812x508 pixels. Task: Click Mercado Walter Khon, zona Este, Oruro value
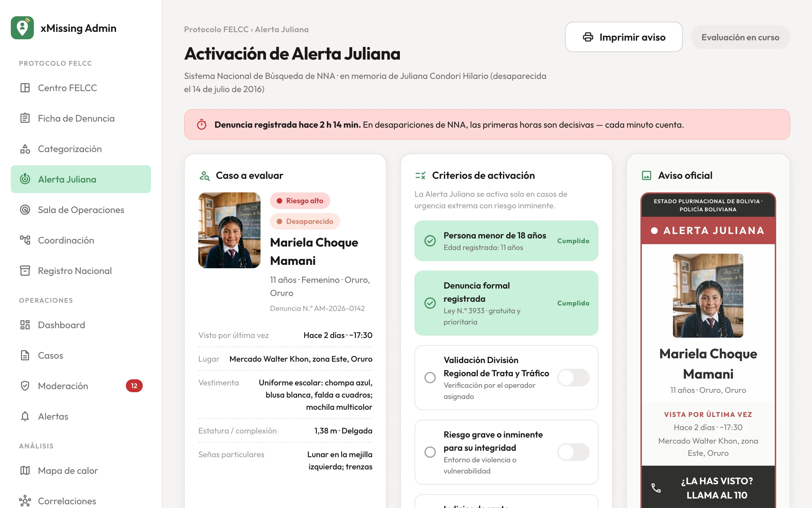[301, 359]
